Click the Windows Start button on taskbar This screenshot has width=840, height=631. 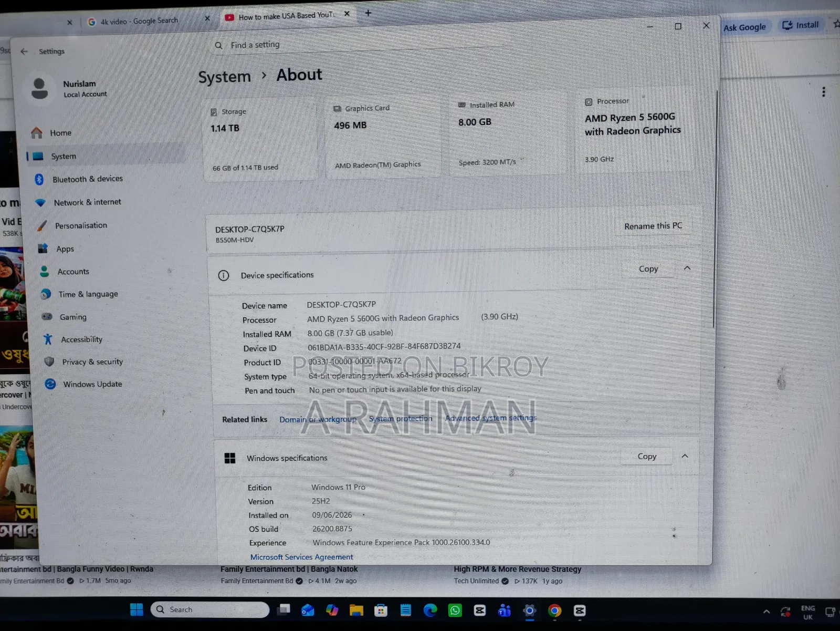(x=136, y=609)
